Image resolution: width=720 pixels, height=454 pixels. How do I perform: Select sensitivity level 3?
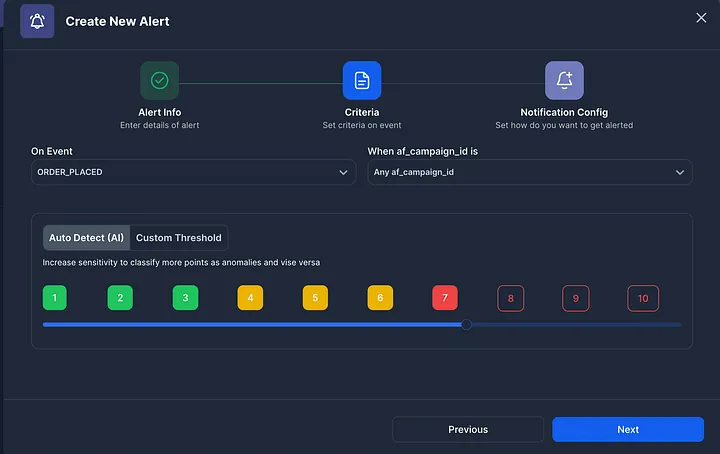(186, 298)
